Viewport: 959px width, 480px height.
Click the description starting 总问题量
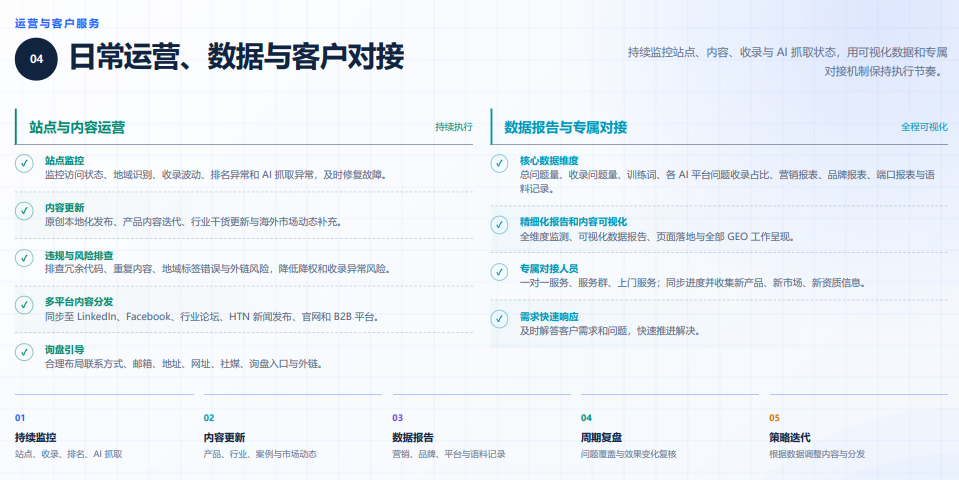[727, 182]
